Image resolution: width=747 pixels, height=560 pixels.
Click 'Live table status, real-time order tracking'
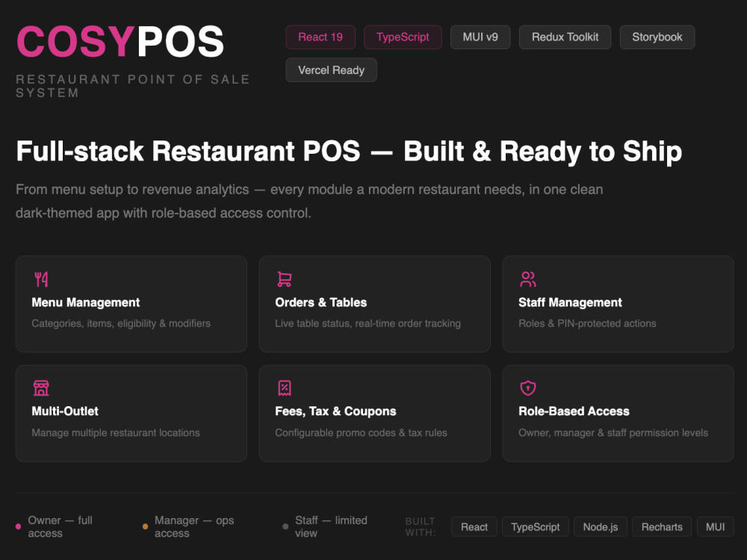point(368,323)
